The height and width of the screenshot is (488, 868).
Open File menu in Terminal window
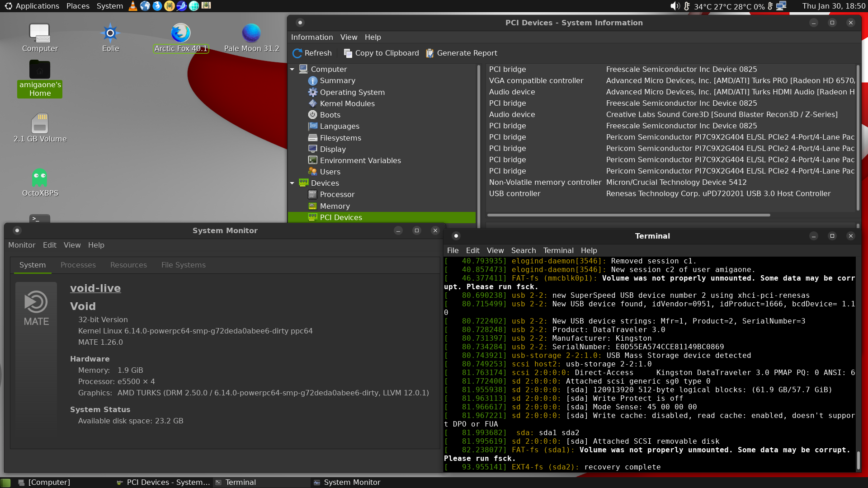coord(453,250)
